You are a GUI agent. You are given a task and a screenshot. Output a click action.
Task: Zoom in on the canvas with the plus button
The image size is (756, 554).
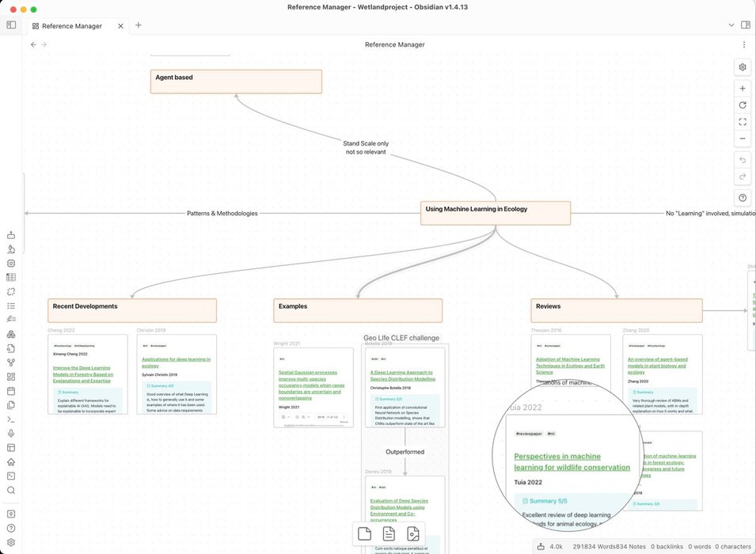tap(742, 89)
